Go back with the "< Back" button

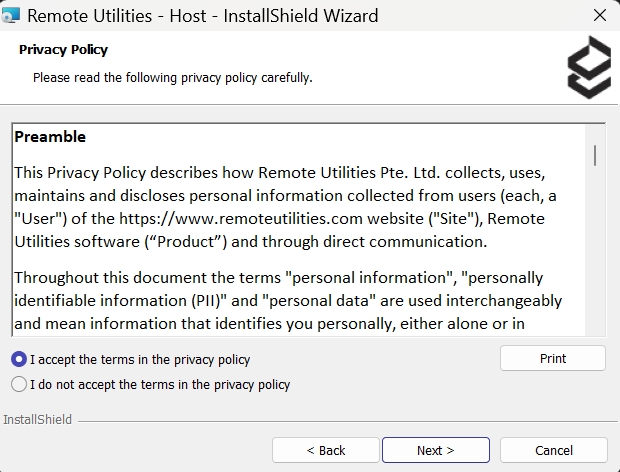point(325,450)
